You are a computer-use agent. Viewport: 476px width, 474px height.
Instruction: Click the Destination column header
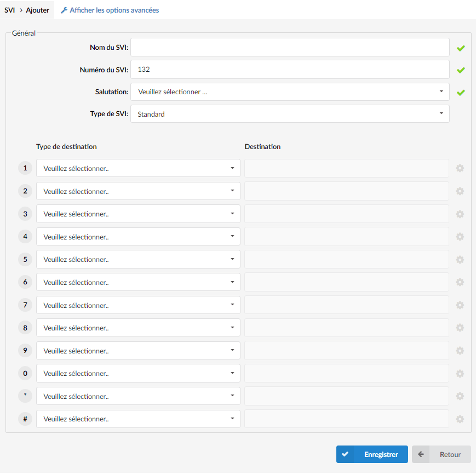[262, 147]
